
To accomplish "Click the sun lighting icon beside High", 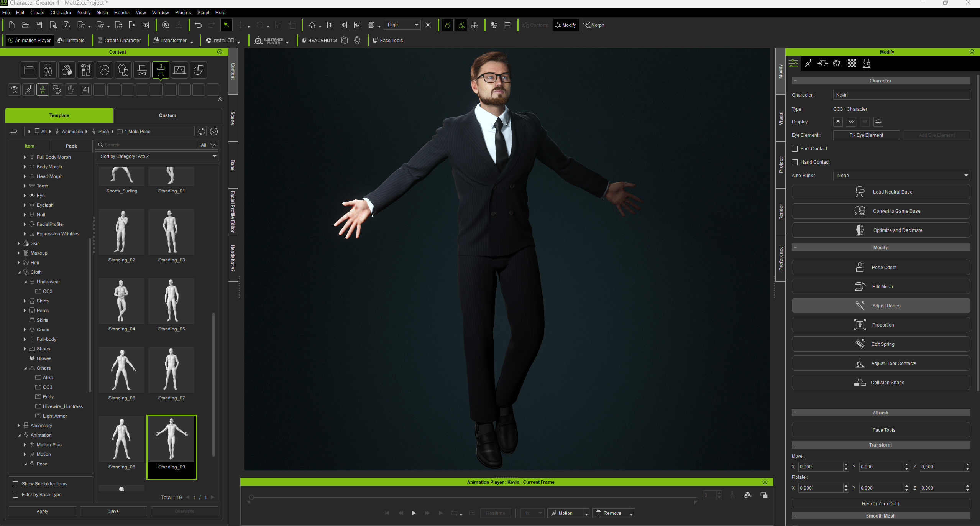I will pyautogui.click(x=428, y=25).
